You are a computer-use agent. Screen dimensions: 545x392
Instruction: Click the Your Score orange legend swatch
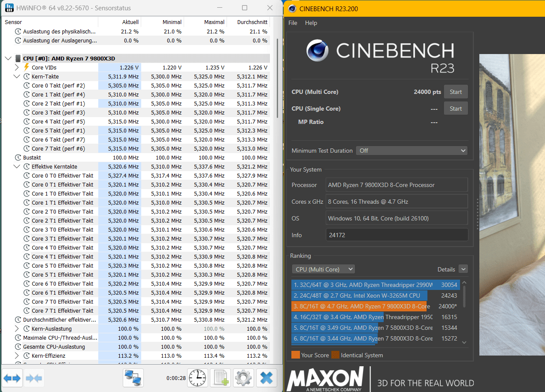[295, 355]
